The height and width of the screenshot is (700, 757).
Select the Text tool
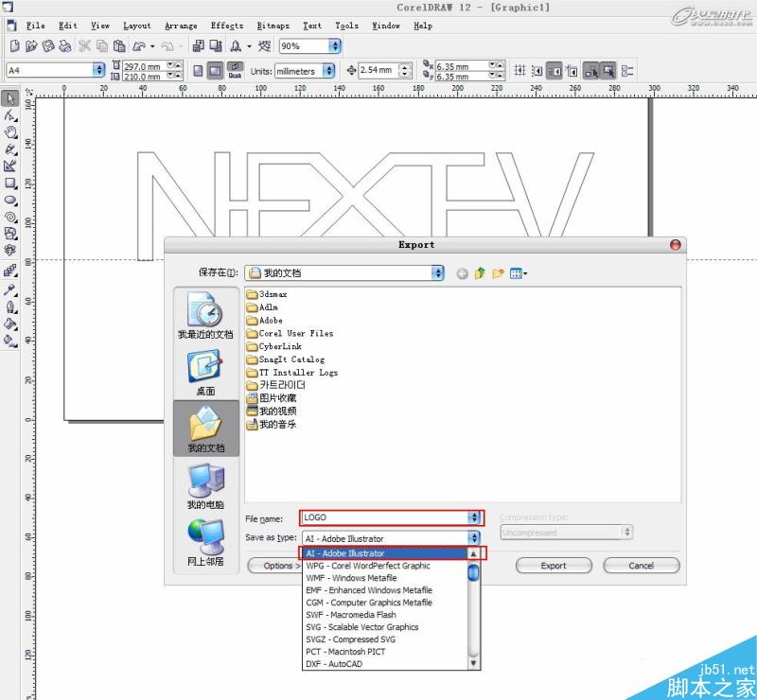(10, 250)
